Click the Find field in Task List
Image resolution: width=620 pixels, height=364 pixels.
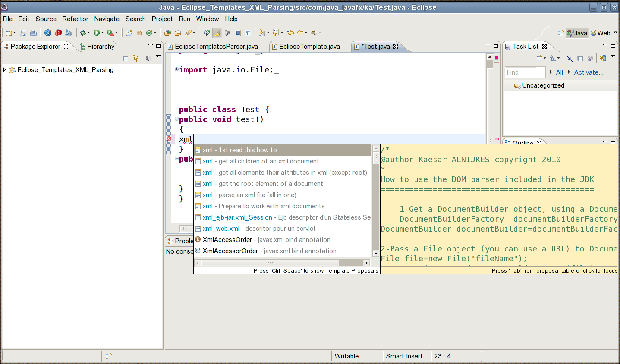click(x=525, y=72)
